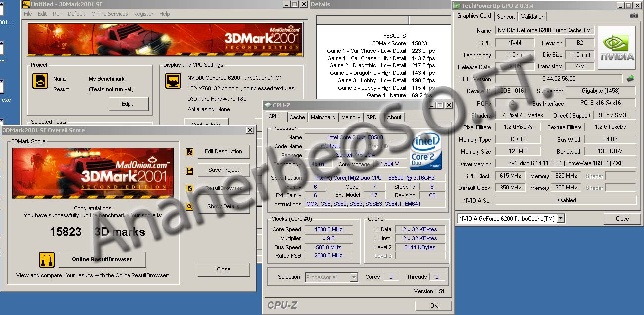Screen dimensions: 644x315
Task: Open the Online Services menu
Action: pos(110,14)
